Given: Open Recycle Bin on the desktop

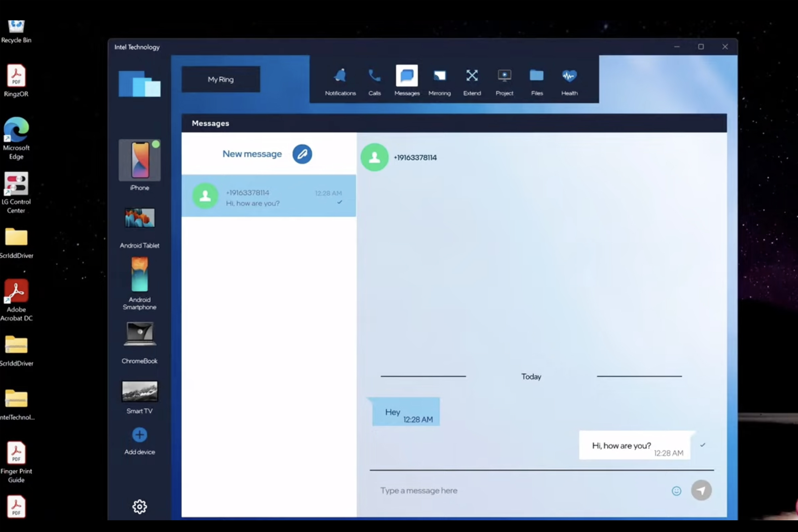Looking at the screenshot, I should pyautogui.click(x=16, y=32).
